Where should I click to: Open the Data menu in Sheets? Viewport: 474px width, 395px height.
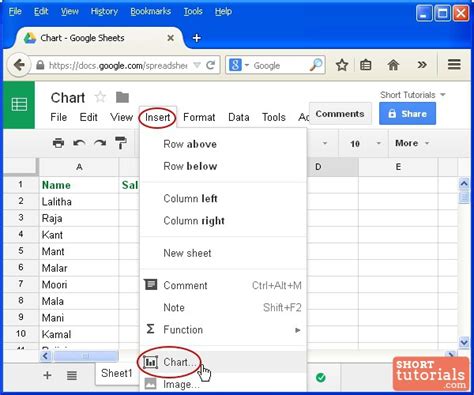tap(239, 117)
